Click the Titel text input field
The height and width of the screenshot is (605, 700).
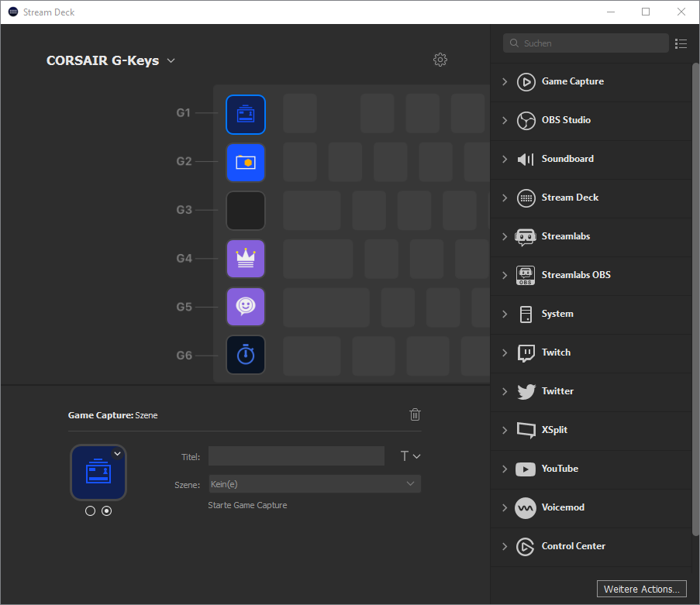[296, 456]
